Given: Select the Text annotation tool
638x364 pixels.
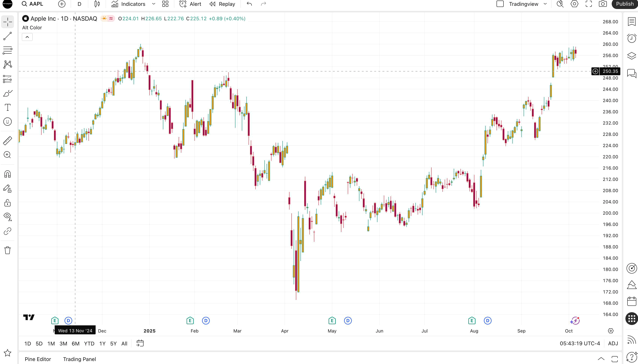Looking at the screenshot, I should [x=8, y=108].
